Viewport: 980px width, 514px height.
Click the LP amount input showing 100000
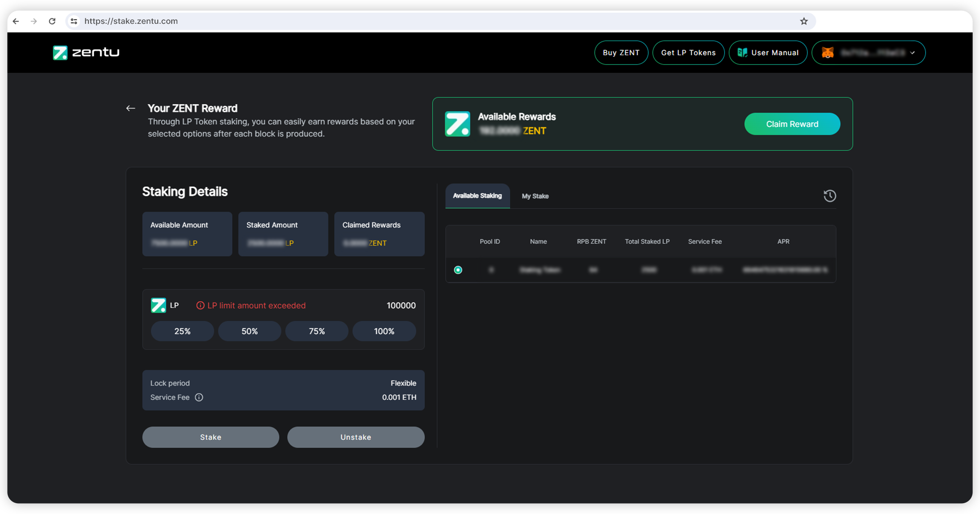[x=401, y=306]
